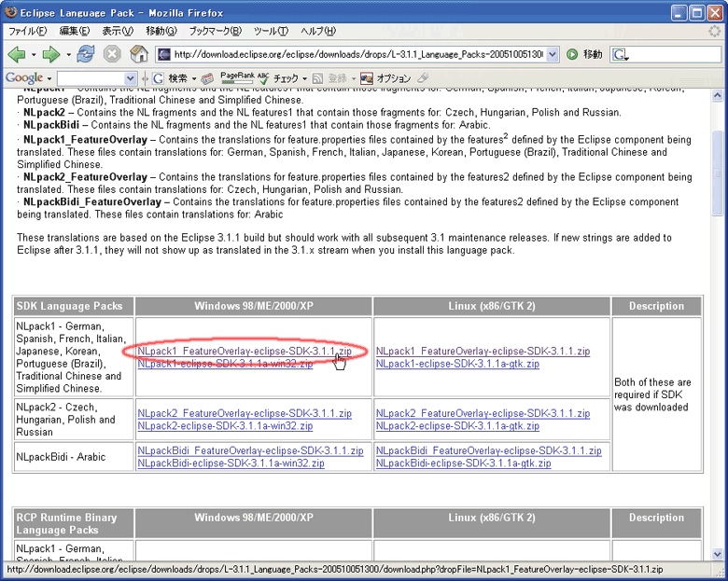Click the address bar URL field
The image size is (728, 581).
[x=357, y=54]
